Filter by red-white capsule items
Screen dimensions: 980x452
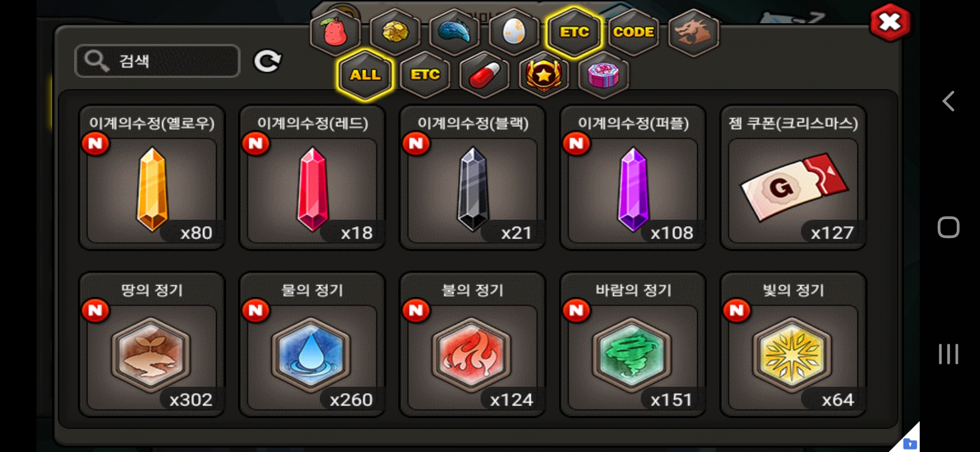click(484, 75)
